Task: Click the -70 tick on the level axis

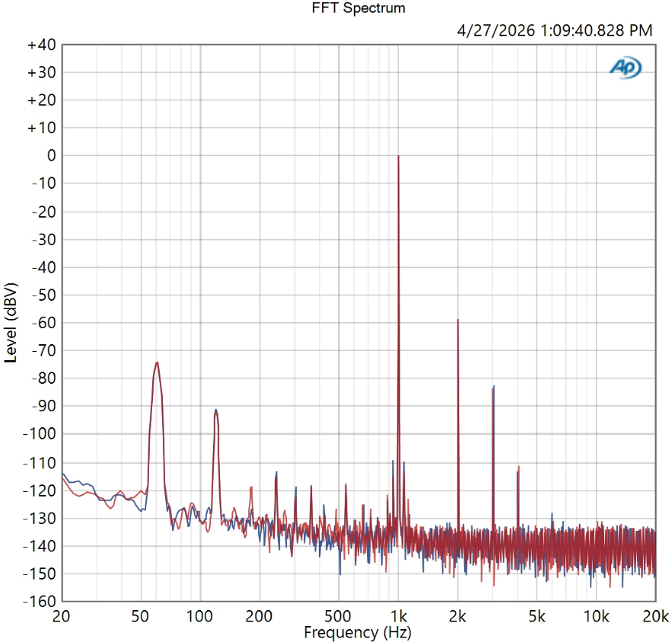Action: (44, 350)
